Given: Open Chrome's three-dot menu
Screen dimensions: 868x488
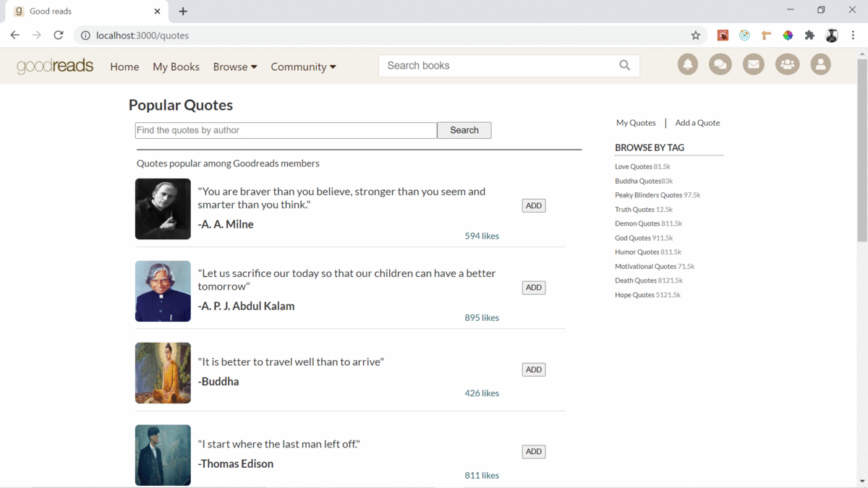Looking at the screenshot, I should [854, 35].
